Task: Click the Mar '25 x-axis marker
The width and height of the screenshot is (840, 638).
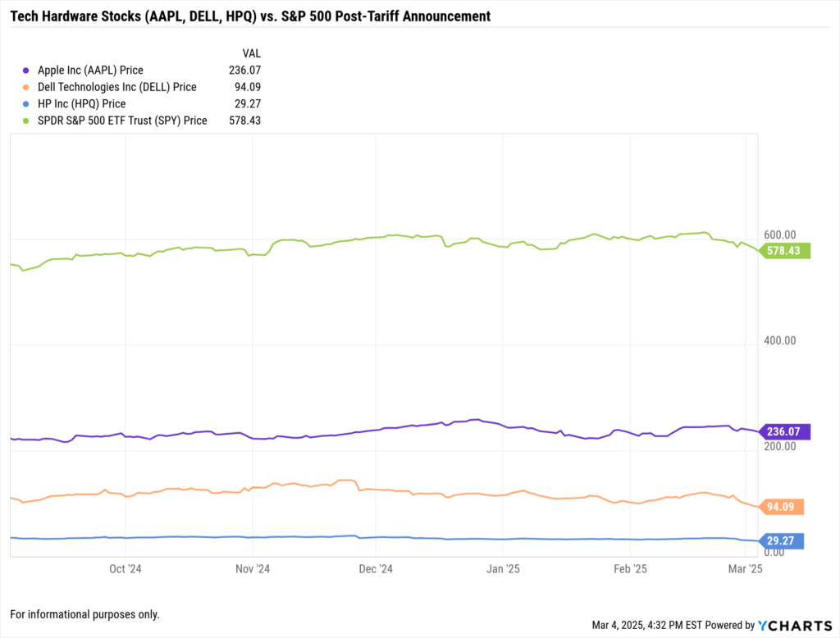Action: (745, 568)
